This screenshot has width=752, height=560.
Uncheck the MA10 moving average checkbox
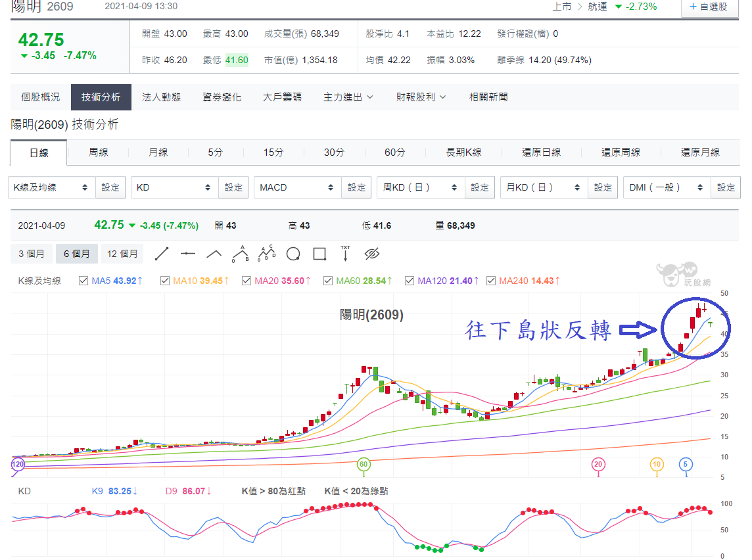(x=165, y=281)
